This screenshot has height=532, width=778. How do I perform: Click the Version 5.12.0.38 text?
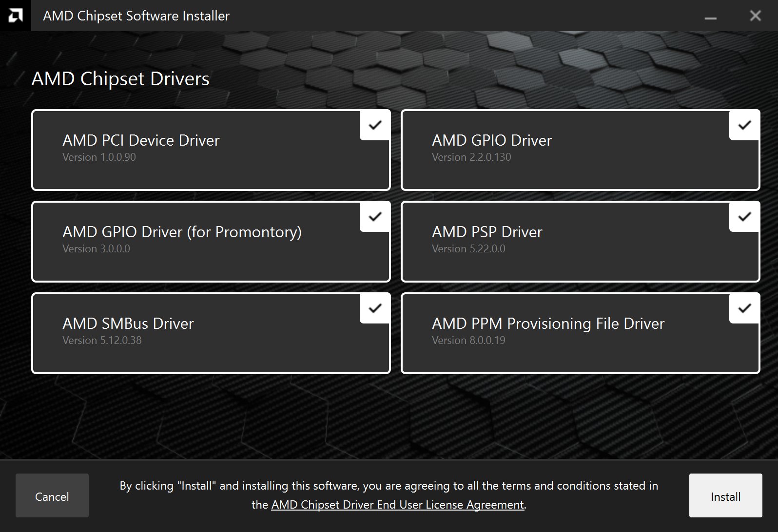pos(102,341)
